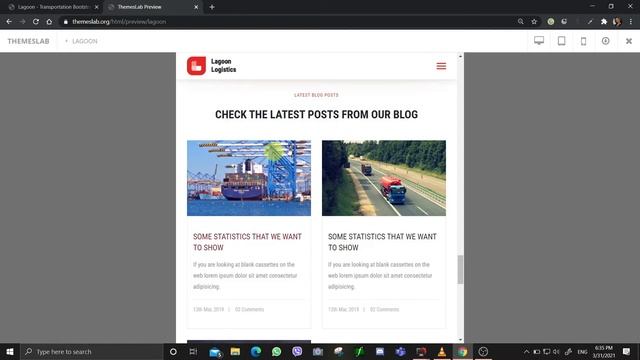Viewport: 640px width, 360px height.
Task: Click the date under the trucks post
Action: pos(343,309)
